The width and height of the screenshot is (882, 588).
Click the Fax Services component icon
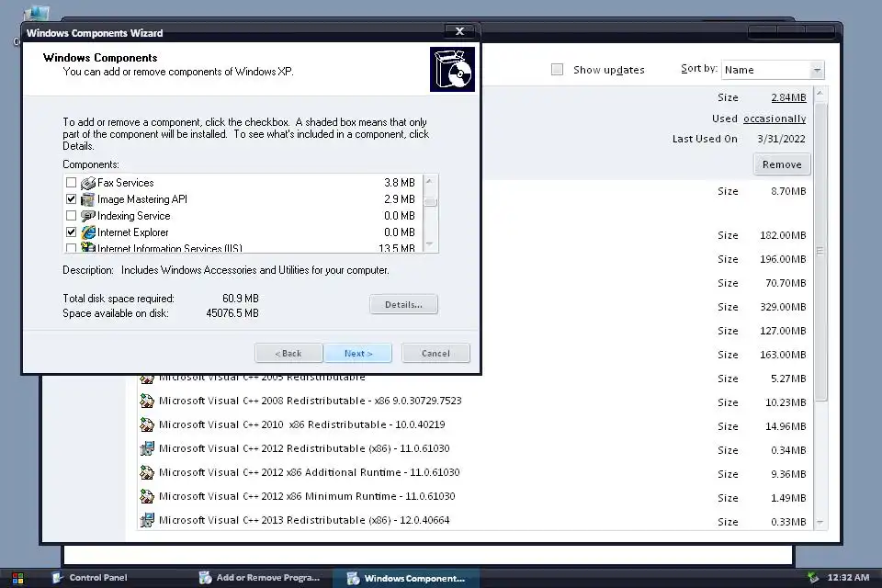click(x=88, y=183)
